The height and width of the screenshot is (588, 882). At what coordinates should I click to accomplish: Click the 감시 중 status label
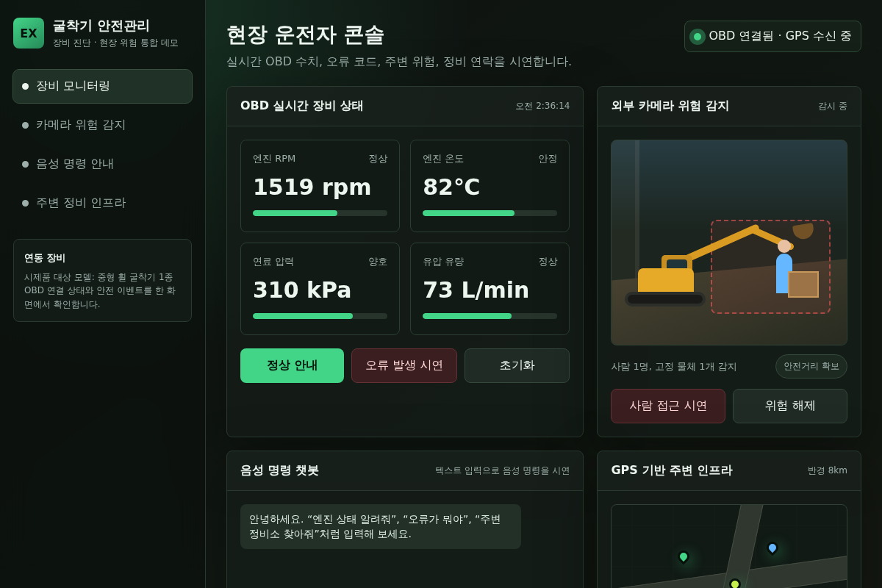pyautogui.click(x=833, y=106)
